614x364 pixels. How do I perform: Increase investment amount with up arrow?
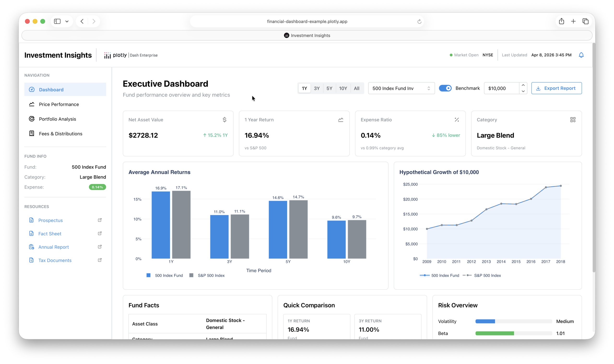click(x=523, y=85)
